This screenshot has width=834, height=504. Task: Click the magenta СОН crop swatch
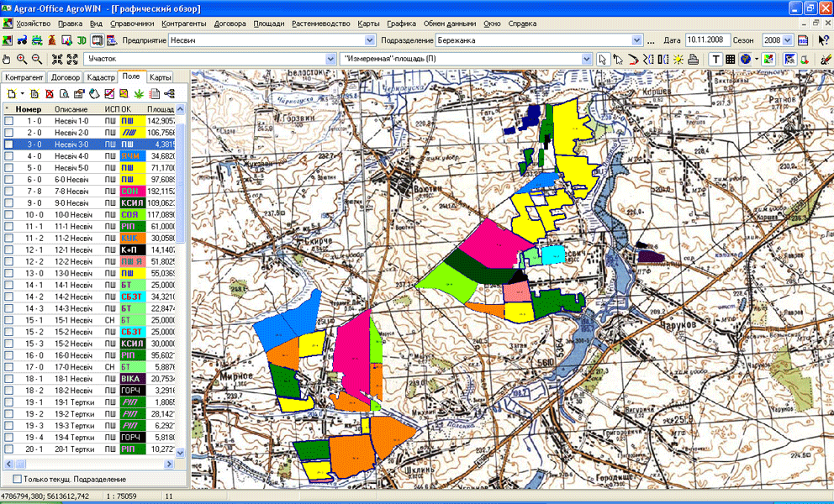133,191
